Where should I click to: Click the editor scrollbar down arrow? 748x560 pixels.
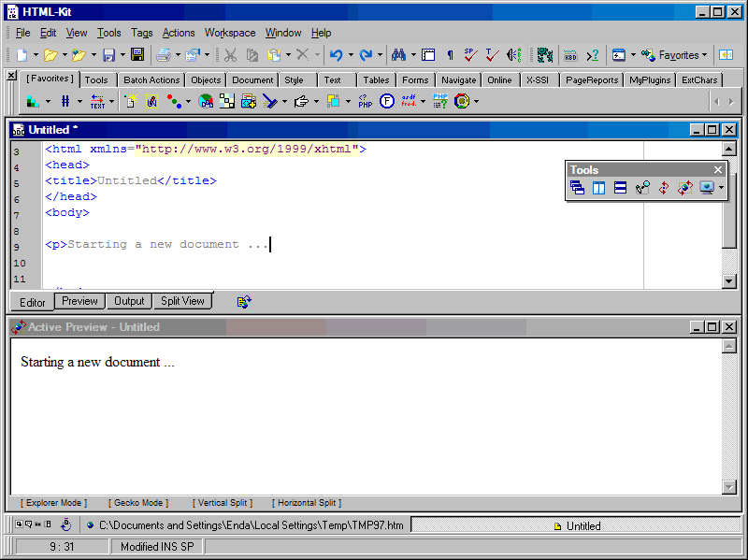(729, 281)
